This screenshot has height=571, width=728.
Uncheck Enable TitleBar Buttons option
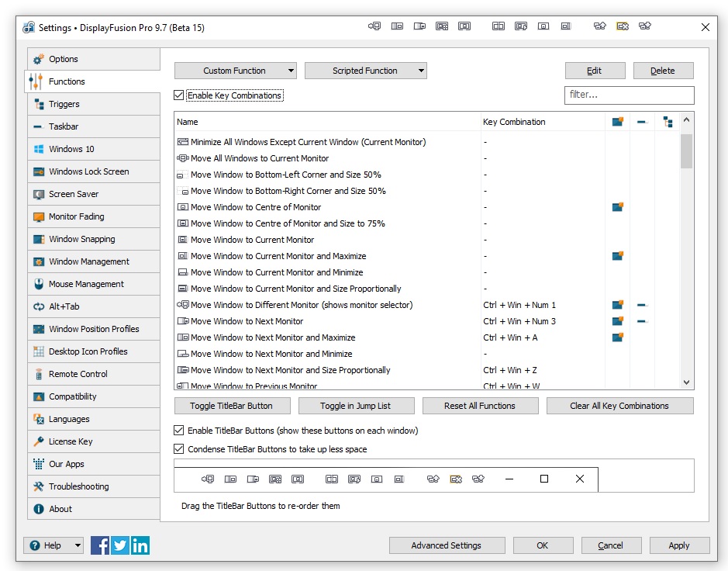tap(180, 431)
